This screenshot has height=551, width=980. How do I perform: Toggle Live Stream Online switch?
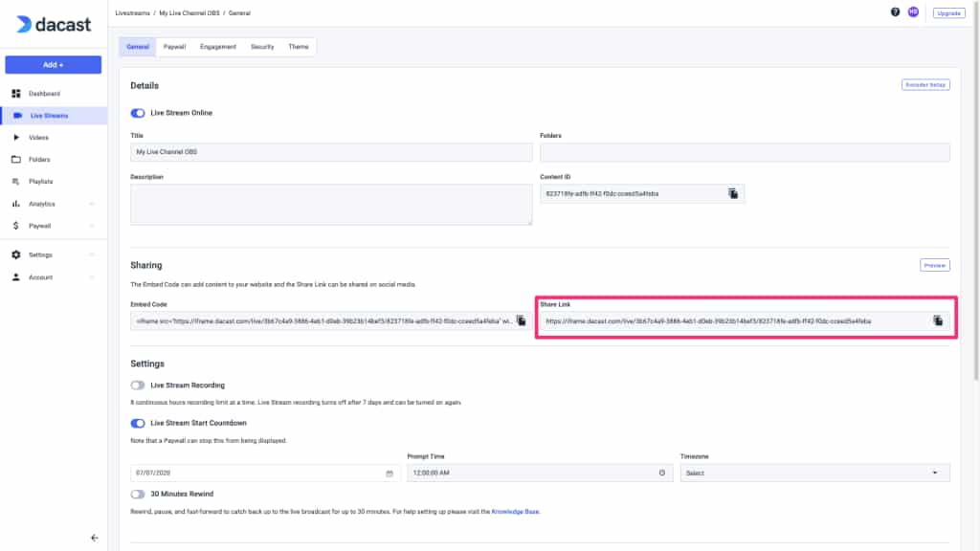(138, 113)
